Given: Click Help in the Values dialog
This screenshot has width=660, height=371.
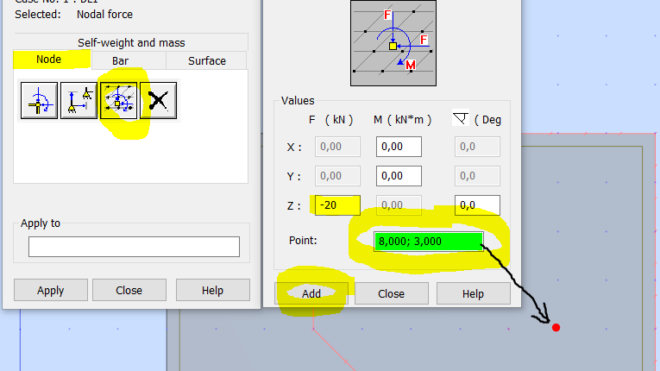Looking at the screenshot, I should click(x=473, y=294).
